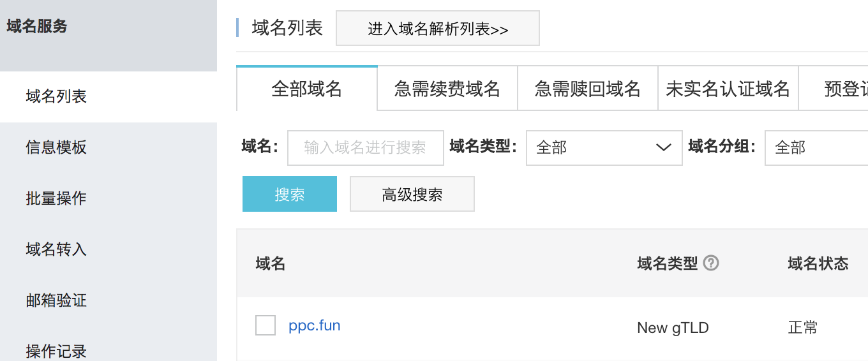Choose 域名转入 from the sidebar
Screen dimensions: 868x361
(x=56, y=249)
